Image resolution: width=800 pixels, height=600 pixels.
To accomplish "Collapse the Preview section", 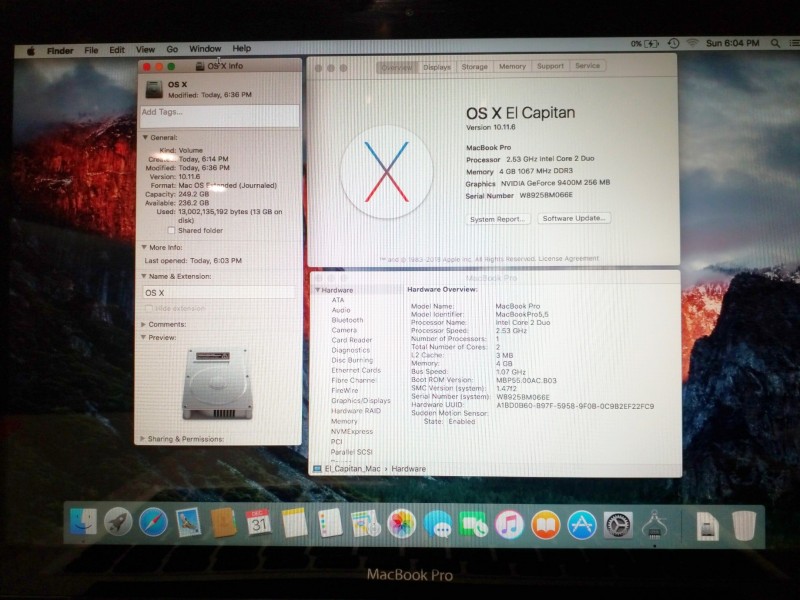I will tap(143, 337).
